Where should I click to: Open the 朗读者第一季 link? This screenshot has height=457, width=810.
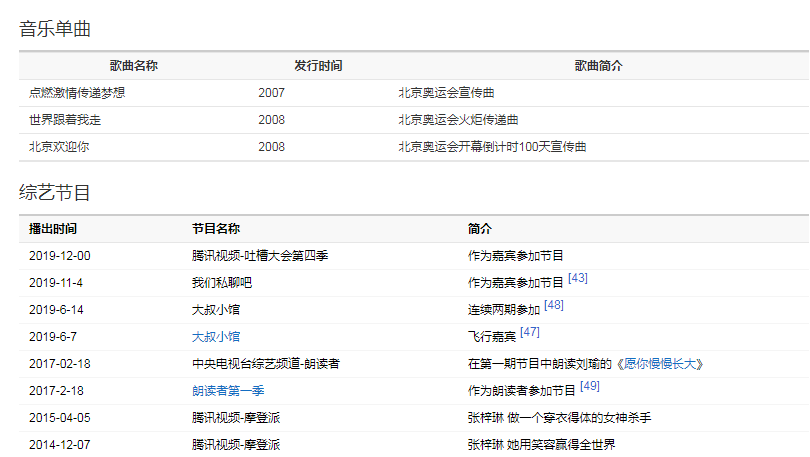pyautogui.click(x=230, y=391)
